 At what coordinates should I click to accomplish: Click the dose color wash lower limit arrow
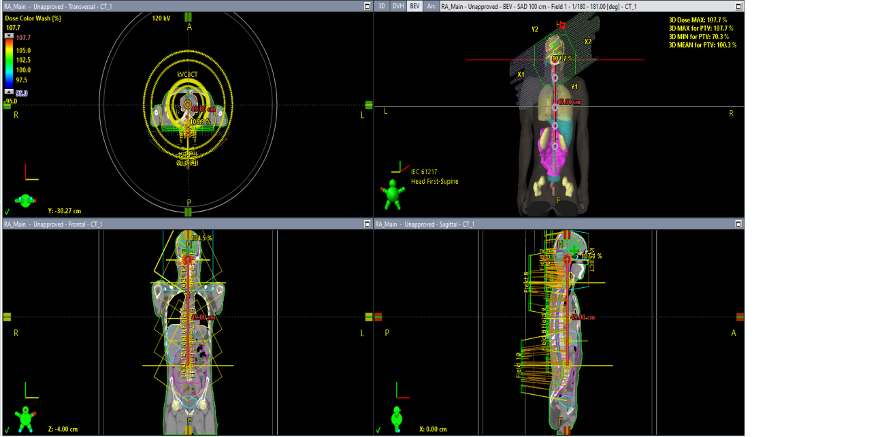click(10, 92)
